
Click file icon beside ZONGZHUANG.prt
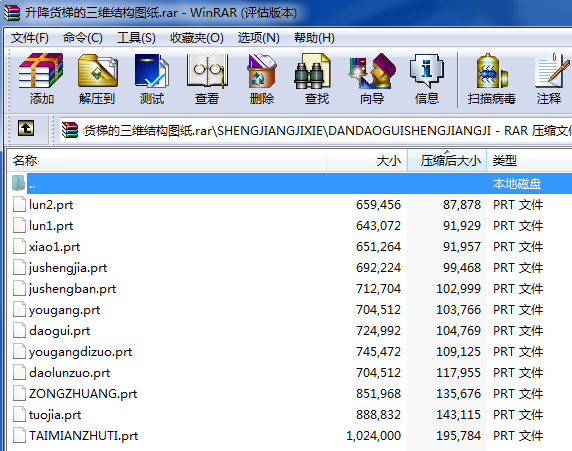pos(19,393)
